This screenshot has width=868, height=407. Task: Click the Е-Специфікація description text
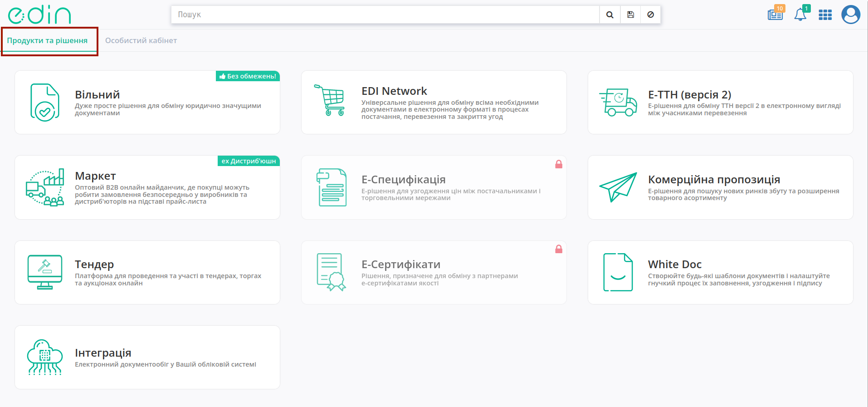451,194
